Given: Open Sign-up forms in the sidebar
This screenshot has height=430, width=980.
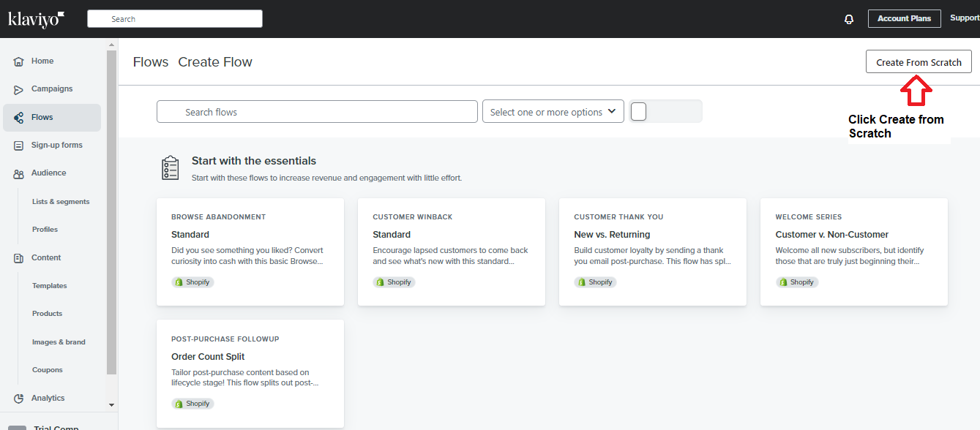Looking at the screenshot, I should tap(52, 146).
